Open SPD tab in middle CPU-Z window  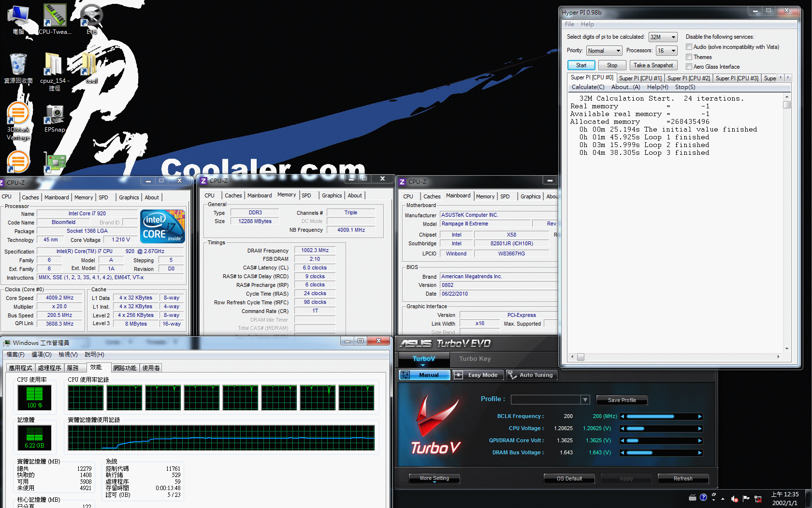point(306,195)
